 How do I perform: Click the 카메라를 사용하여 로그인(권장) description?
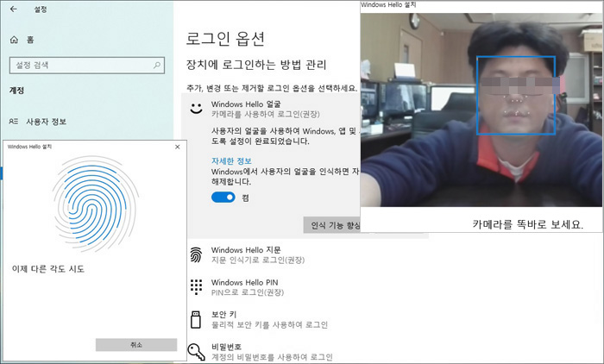[x=266, y=115]
